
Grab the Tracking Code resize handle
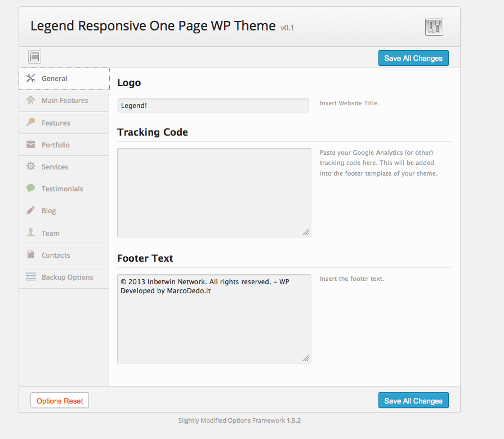(x=306, y=232)
